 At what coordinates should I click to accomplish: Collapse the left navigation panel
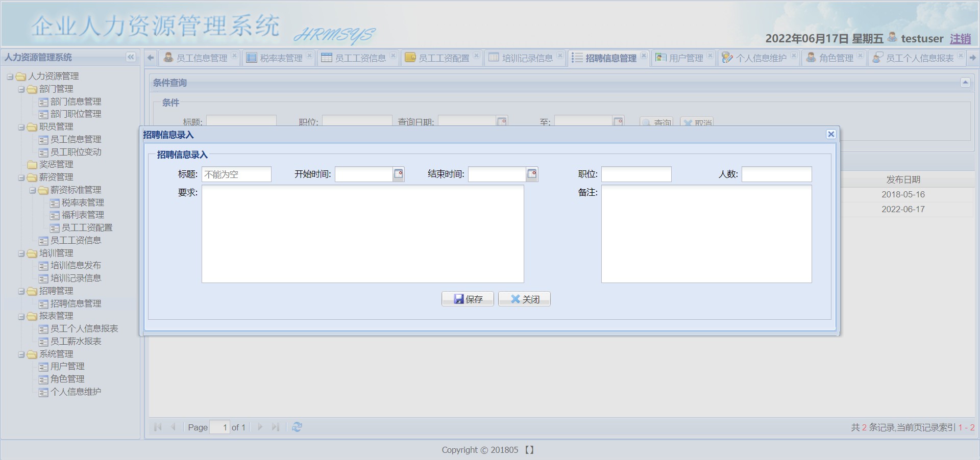click(131, 57)
